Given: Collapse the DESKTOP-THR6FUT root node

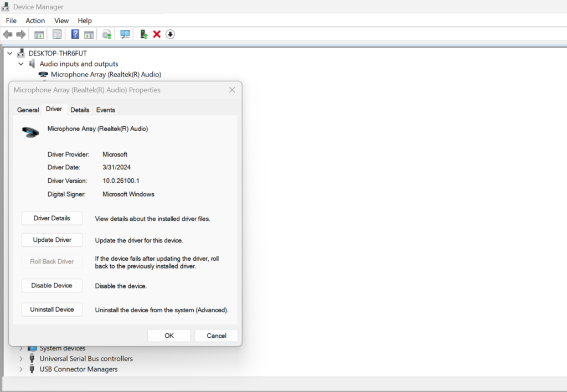Looking at the screenshot, I should point(11,53).
